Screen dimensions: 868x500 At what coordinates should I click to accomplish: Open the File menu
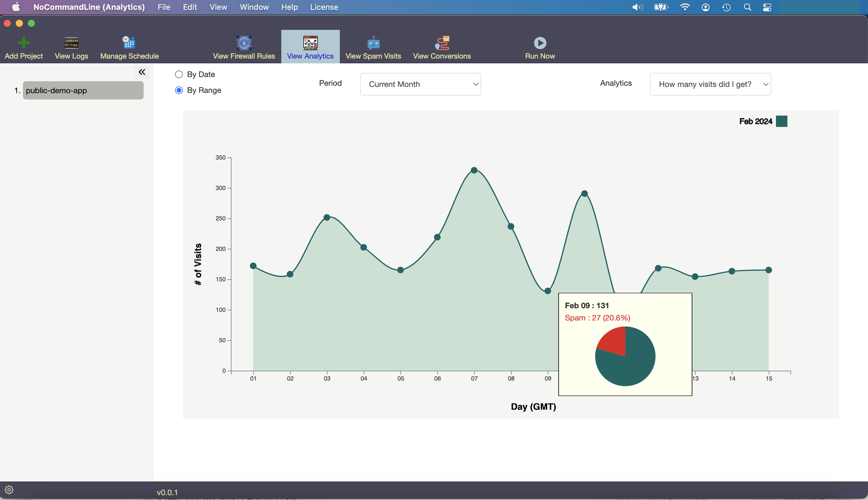tap(164, 7)
